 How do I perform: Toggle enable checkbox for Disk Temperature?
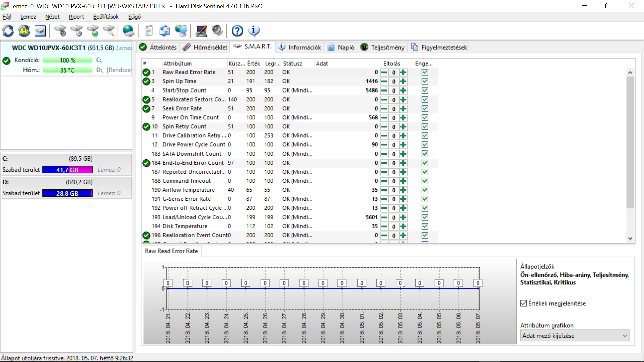[x=425, y=226]
